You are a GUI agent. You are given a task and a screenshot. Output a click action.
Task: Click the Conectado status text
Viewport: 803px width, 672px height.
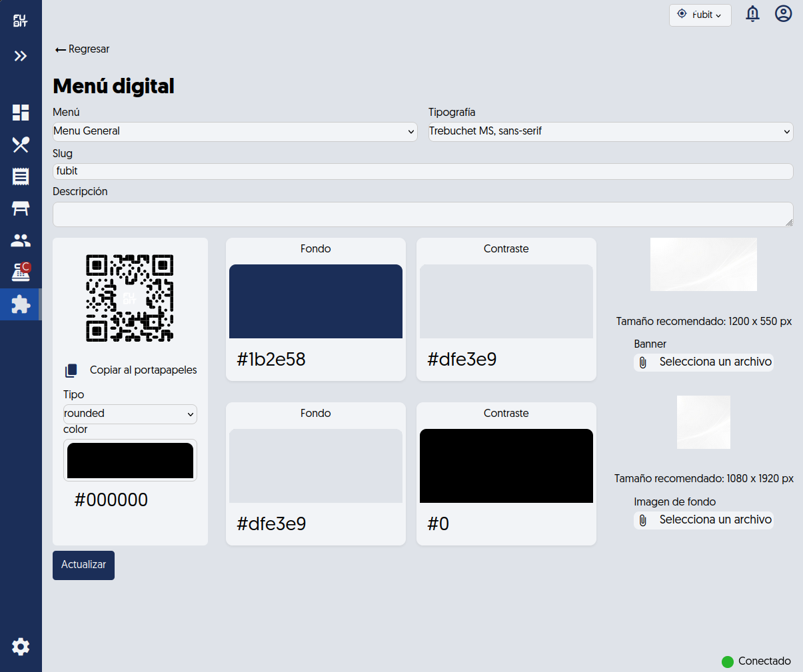(x=764, y=661)
